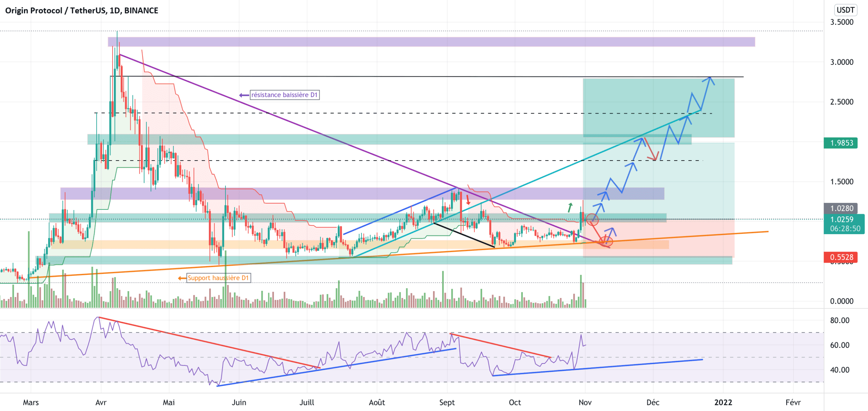Viewport: 868px width, 411px height.
Task: Click the gray 1.0280 price label
Action: 841,208
